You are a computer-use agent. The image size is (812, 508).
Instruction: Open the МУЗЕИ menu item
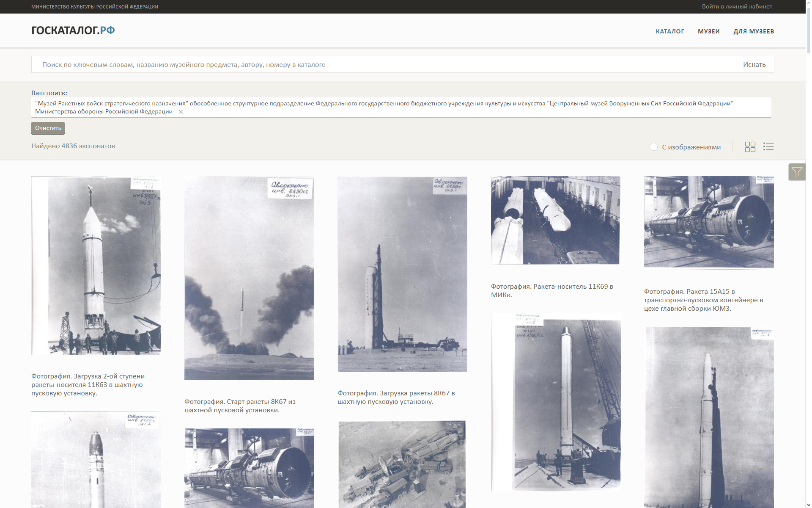tap(708, 31)
